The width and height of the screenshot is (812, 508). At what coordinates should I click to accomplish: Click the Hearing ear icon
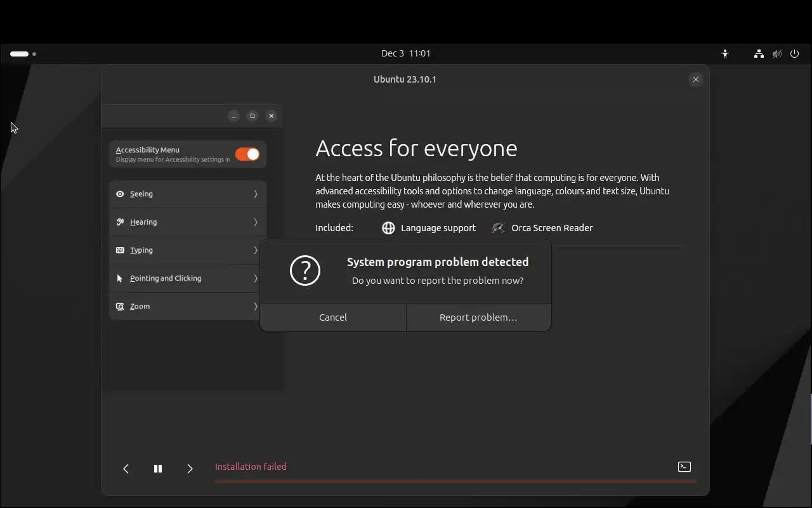pos(120,222)
